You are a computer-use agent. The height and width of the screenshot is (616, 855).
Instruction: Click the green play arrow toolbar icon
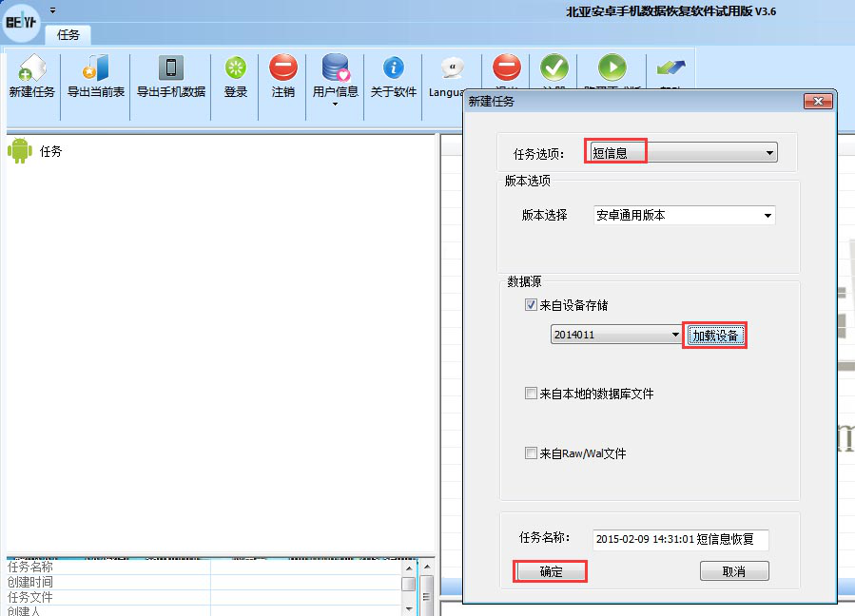click(x=612, y=67)
